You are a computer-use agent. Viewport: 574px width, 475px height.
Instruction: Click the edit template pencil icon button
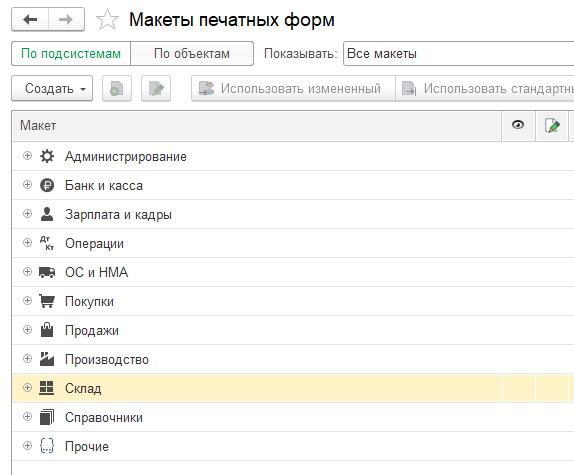[156, 89]
